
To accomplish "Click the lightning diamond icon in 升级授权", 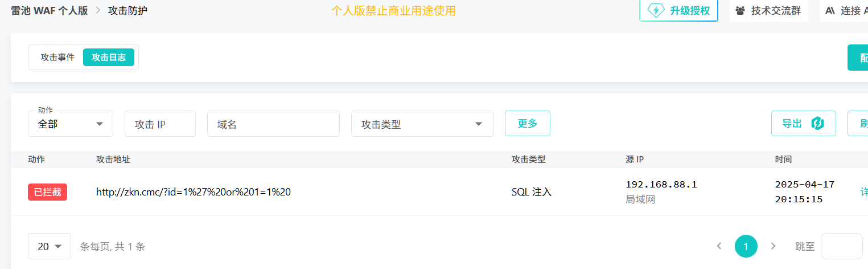I will (656, 10).
